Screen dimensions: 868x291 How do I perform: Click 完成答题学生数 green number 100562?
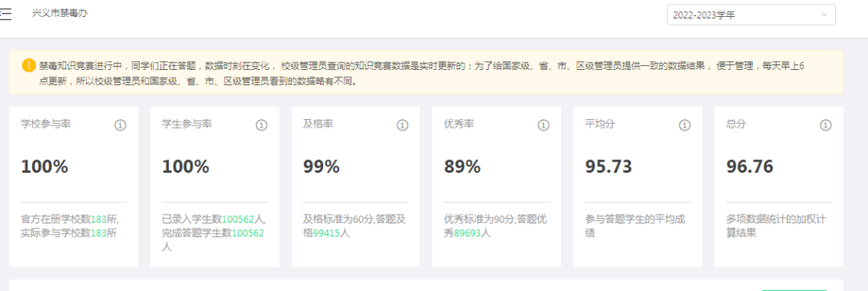tap(248, 233)
